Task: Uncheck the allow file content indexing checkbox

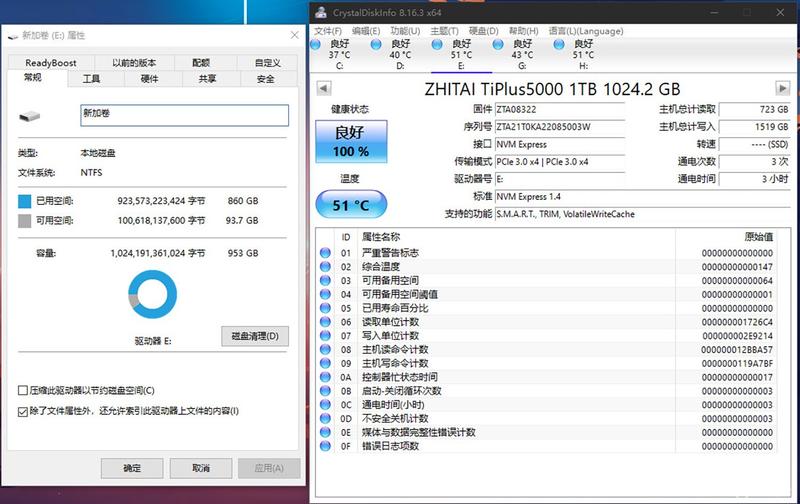Action: point(22,411)
